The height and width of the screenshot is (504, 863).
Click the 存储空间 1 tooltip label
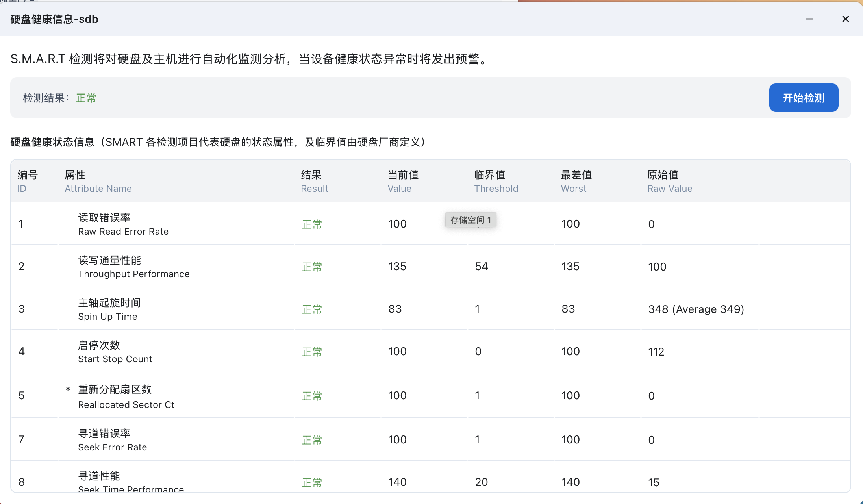click(470, 220)
